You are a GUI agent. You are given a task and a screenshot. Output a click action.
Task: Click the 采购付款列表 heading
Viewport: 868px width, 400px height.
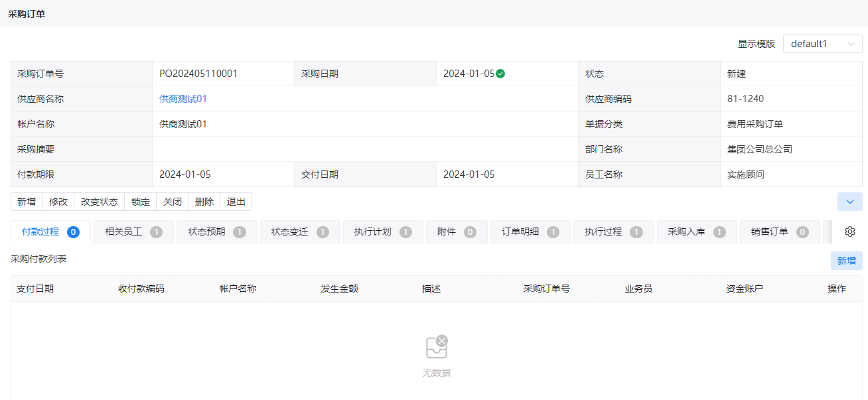coord(38,259)
